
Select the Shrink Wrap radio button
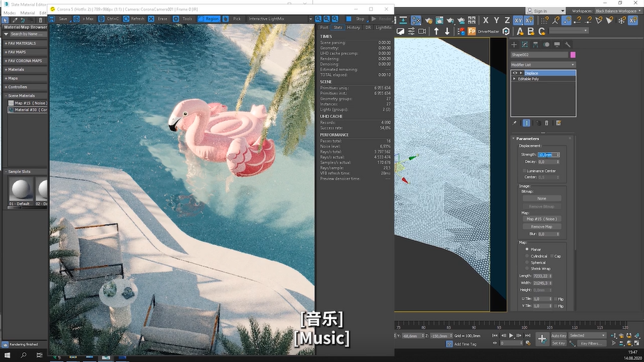527,269
